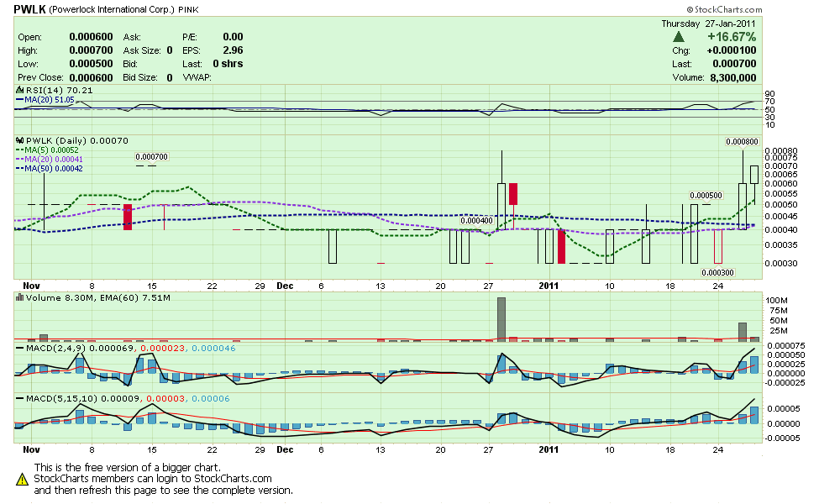Select the 2011 label on the time axis
The image size is (819, 504).
(549, 286)
